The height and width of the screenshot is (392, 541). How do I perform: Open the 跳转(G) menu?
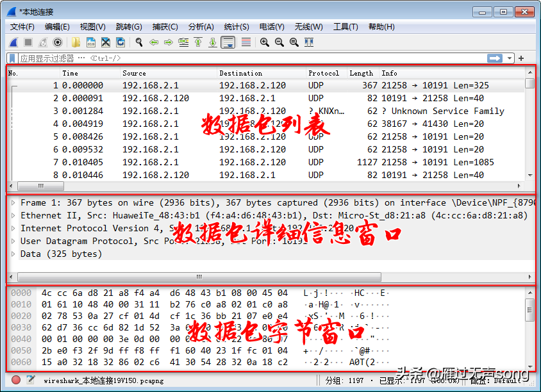pos(129,27)
